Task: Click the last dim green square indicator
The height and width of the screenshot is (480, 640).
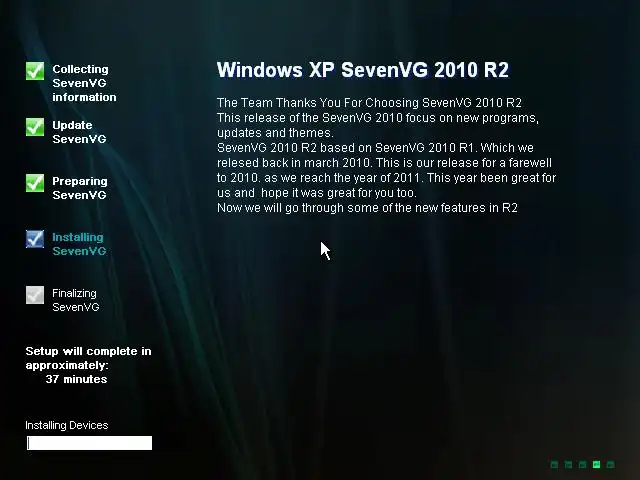Action: click(611, 464)
